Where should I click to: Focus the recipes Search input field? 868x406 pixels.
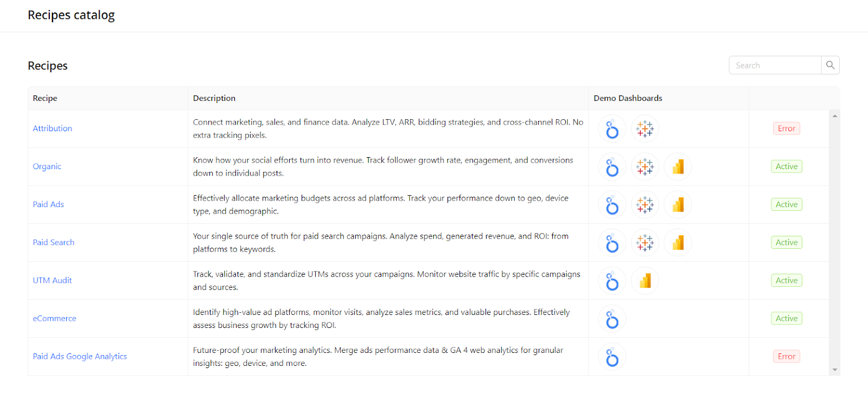[x=775, y=65]
